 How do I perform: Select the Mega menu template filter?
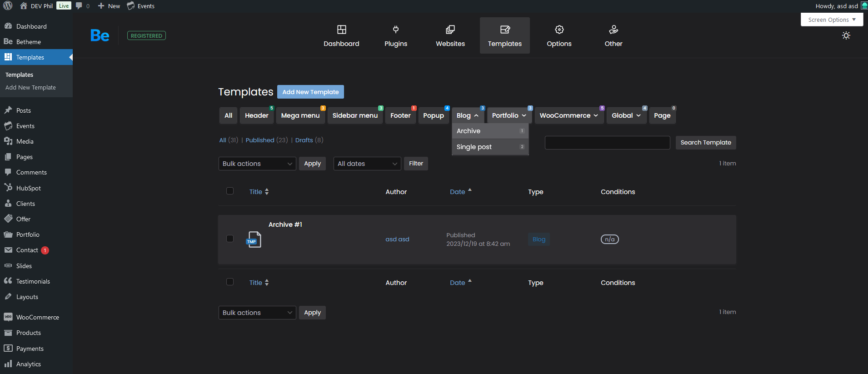300,115
